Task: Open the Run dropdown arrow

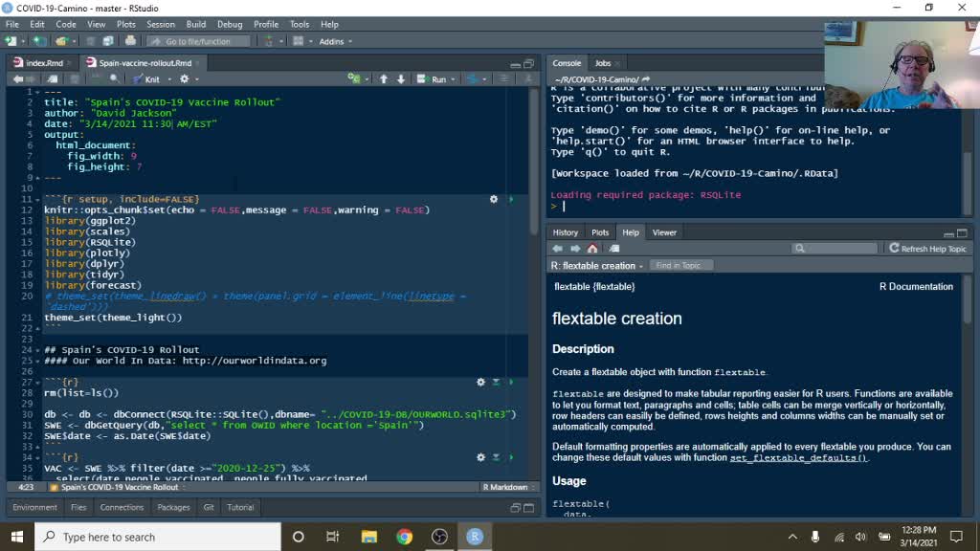Action: [x=453, y=79]
